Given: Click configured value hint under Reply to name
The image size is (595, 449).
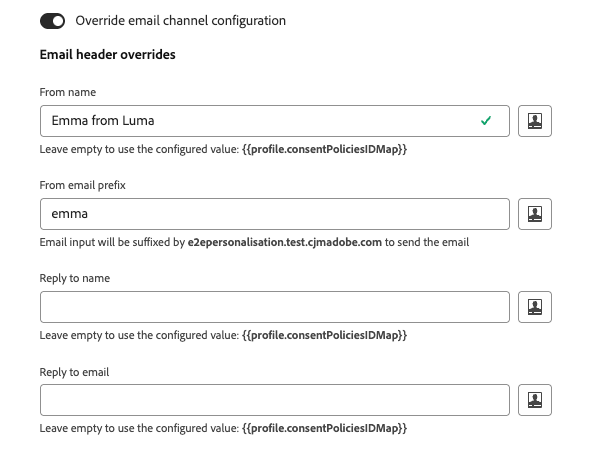Looking at the screenshot, I should [x=223, y=335].
